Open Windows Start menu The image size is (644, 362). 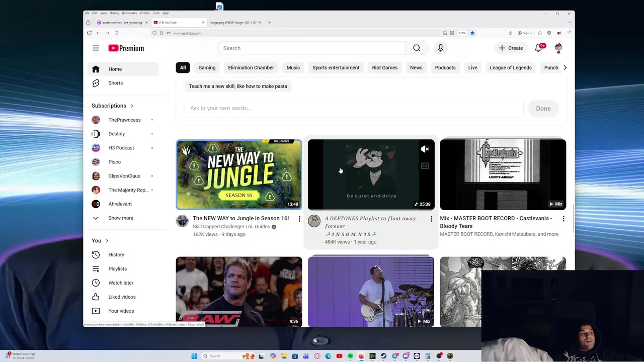click(194, 356)
